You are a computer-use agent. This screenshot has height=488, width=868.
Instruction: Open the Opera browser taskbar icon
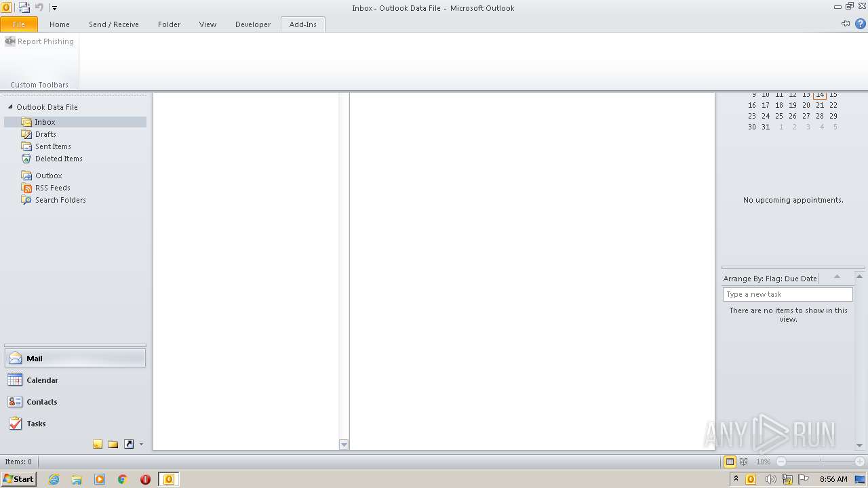(145, 479)
